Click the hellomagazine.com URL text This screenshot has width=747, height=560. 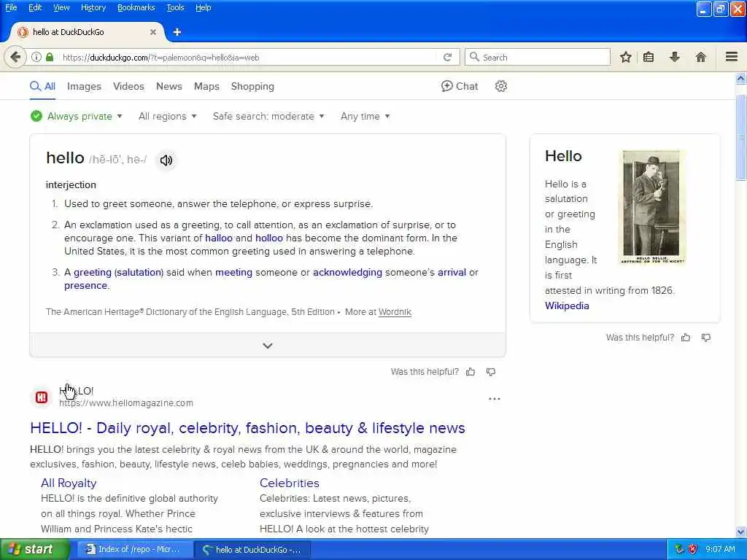126,402
